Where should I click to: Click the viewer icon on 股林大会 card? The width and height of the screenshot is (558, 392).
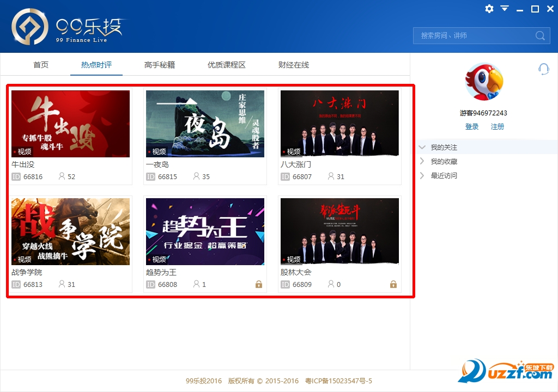tap(331, 284)
